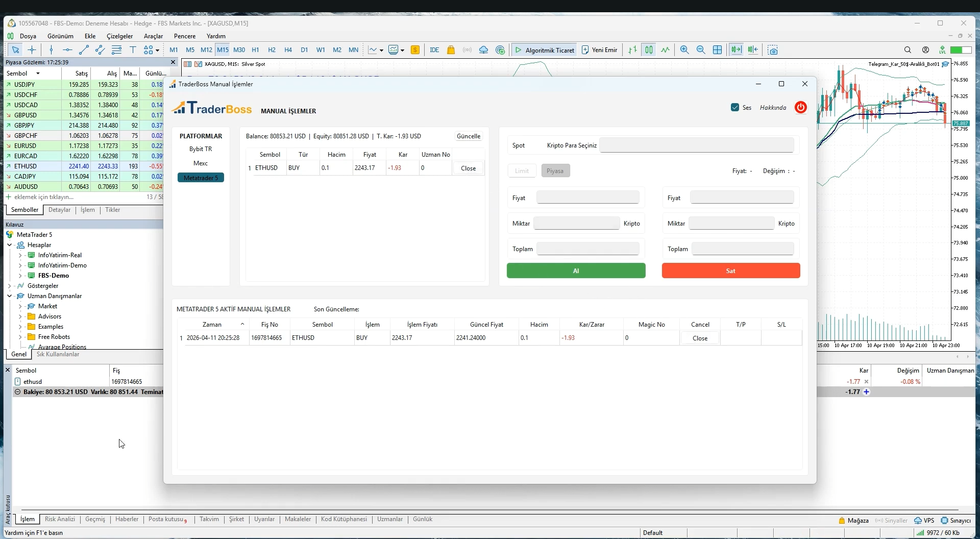Image resolution: width=980 pixels, height=539 pixels.
Task: Click the red Sat sell button
Action: tap(731, 271)
